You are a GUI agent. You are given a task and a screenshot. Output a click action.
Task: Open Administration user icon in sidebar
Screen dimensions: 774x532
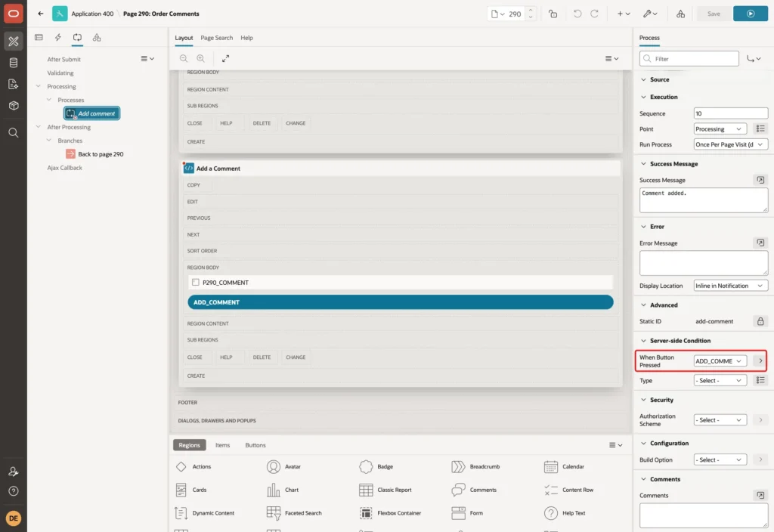pyautogui.click(x=14, y=472)
